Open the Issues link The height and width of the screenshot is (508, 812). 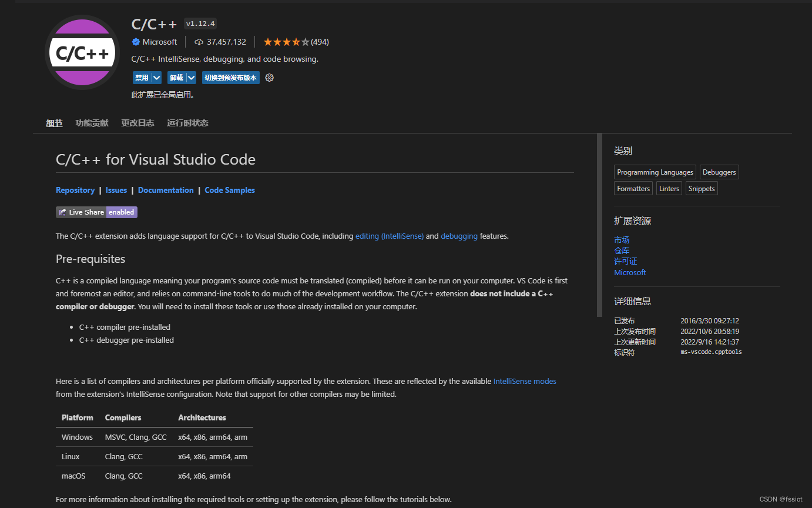[116, 190]
